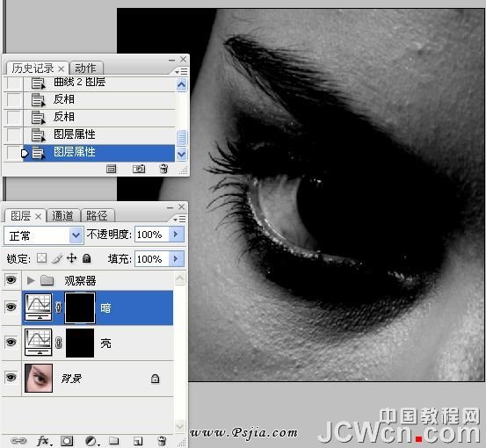Image resolution: width=486 pixels, height=448 pixels.
Task: Open Layers panel flyout menu
Action: point(180,219)
